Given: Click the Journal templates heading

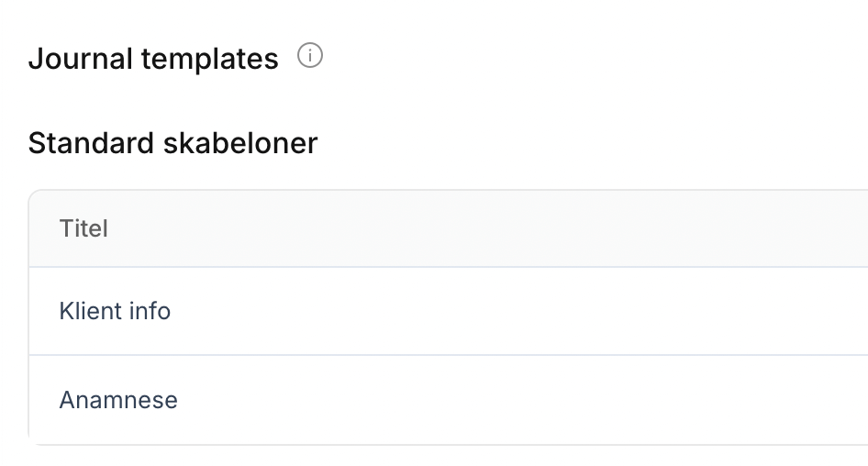Looking at the screenshot, I should coord(153,59).
